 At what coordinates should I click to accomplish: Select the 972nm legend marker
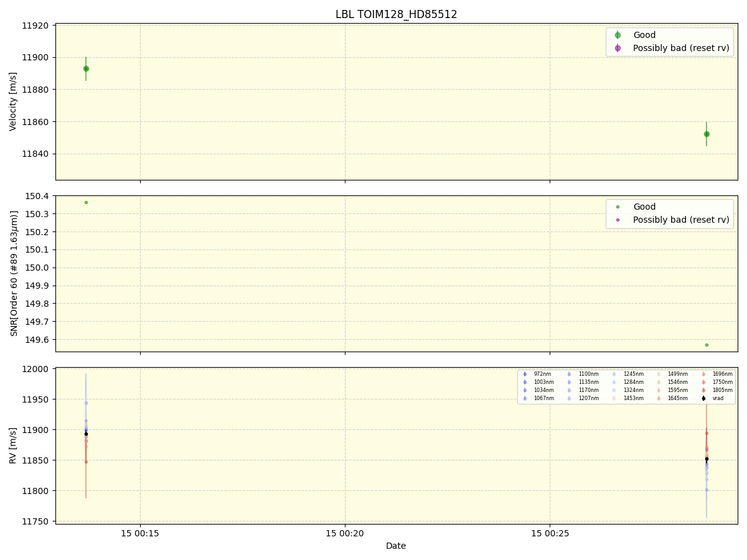pyautogui.click(x=524, y=373)
